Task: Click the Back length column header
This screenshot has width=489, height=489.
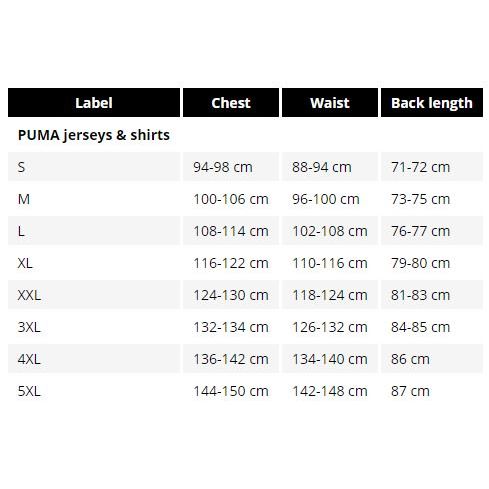Action: (432, 103)
